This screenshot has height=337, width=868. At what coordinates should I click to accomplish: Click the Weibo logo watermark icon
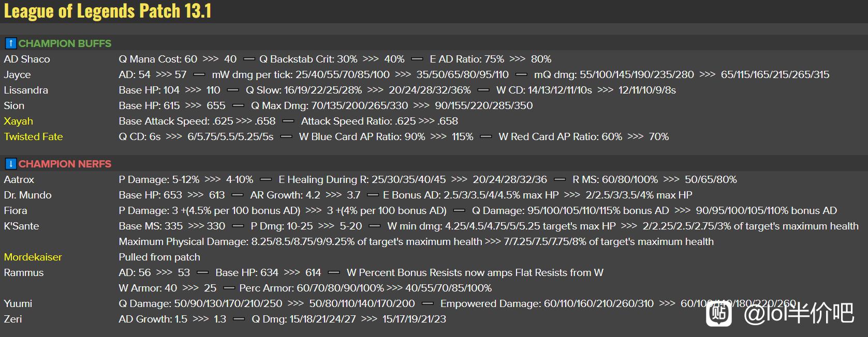pyautogui.click(x=719, y=313)
